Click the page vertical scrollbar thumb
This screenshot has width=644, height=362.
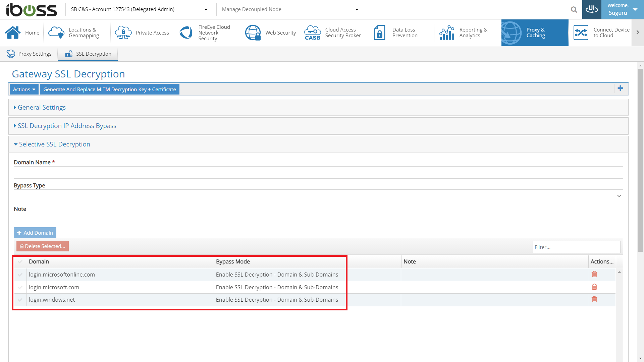640,160
